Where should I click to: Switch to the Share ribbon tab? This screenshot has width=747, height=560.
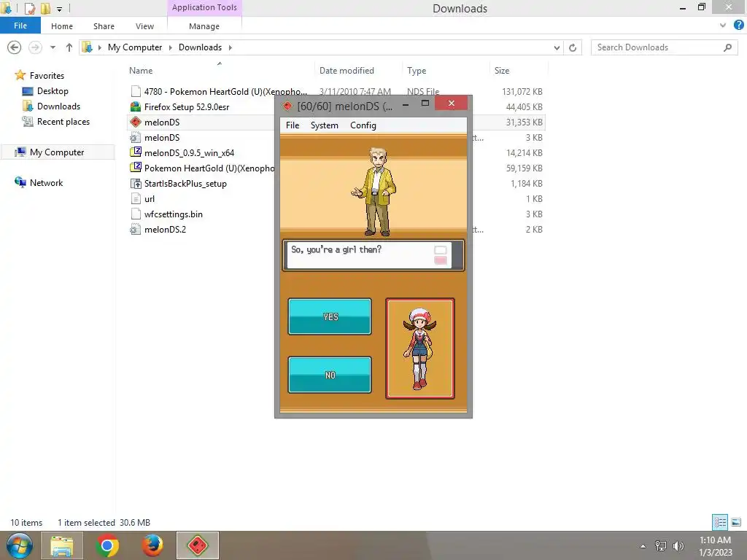[104, 26]
